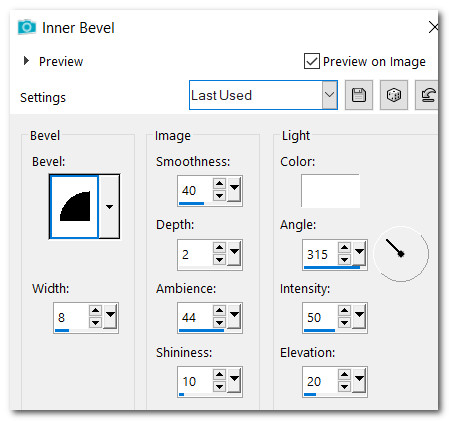Decrease Elevation with the down arrow

(x=344, y=387)
